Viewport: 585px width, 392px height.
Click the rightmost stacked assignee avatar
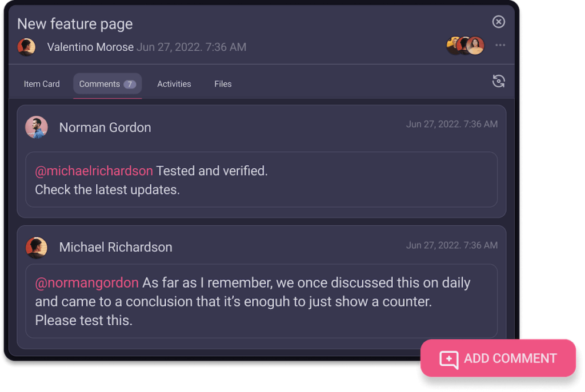click(475, 46)
